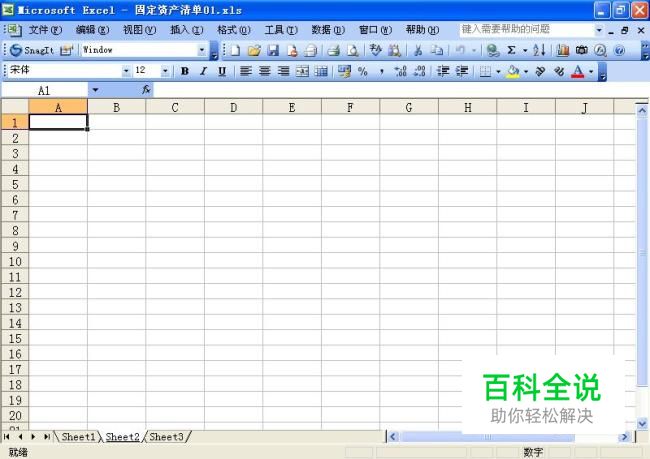
Task: Center-align cell text
Action: 264,71
